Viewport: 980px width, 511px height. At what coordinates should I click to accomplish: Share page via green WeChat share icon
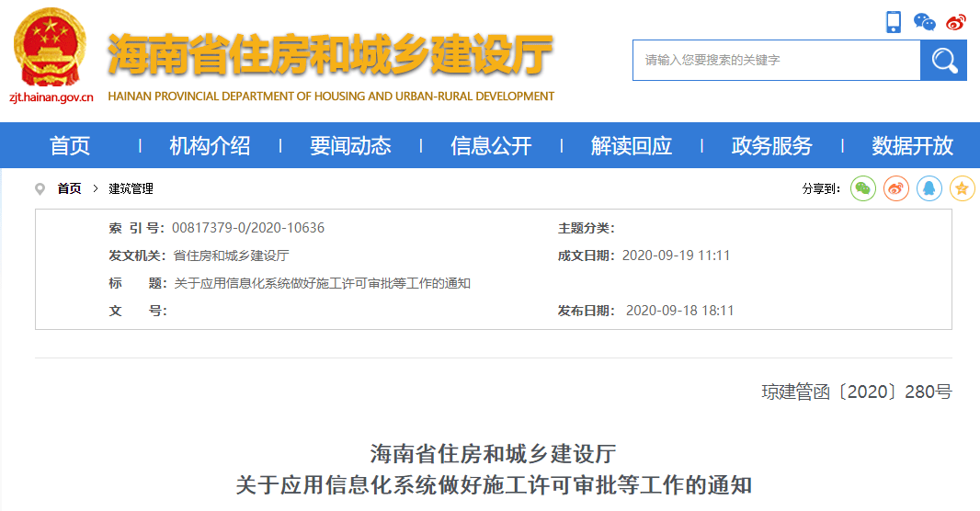point(862,188)
